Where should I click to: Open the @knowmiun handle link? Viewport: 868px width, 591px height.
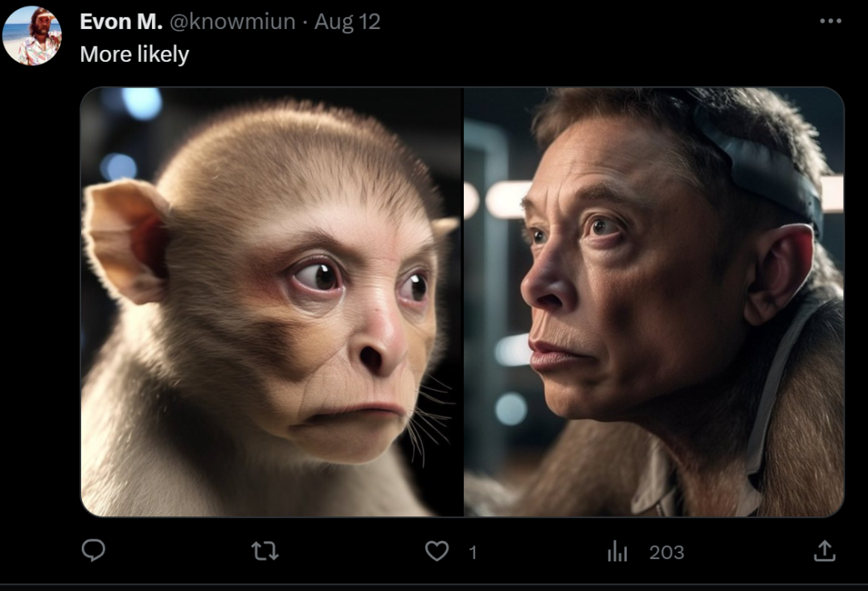232,22
